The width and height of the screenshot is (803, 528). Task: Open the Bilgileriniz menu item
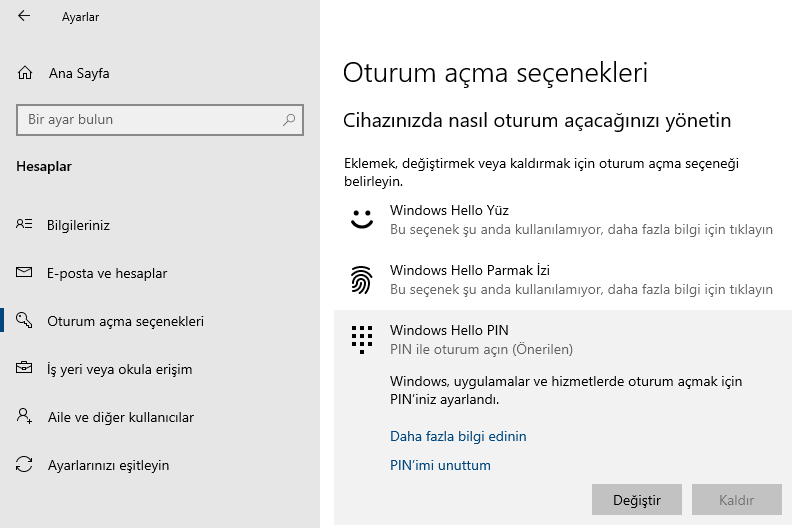pyautogui.click(x=78, y=225)
